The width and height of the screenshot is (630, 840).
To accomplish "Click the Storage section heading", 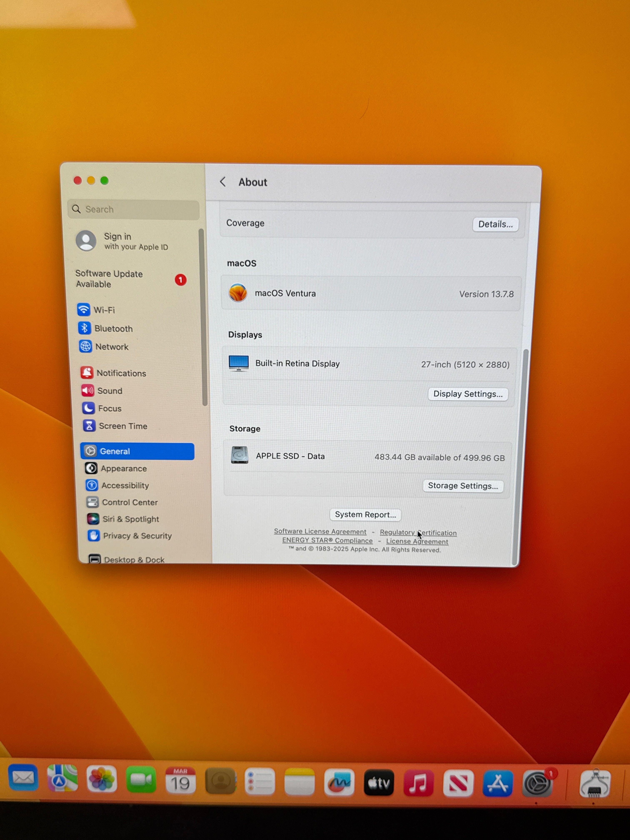I will click(x=245, y=428).
